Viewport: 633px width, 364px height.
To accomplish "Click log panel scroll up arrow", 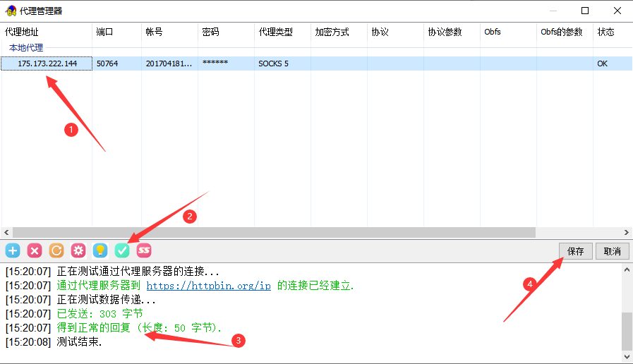I will (x=627, y=269).
